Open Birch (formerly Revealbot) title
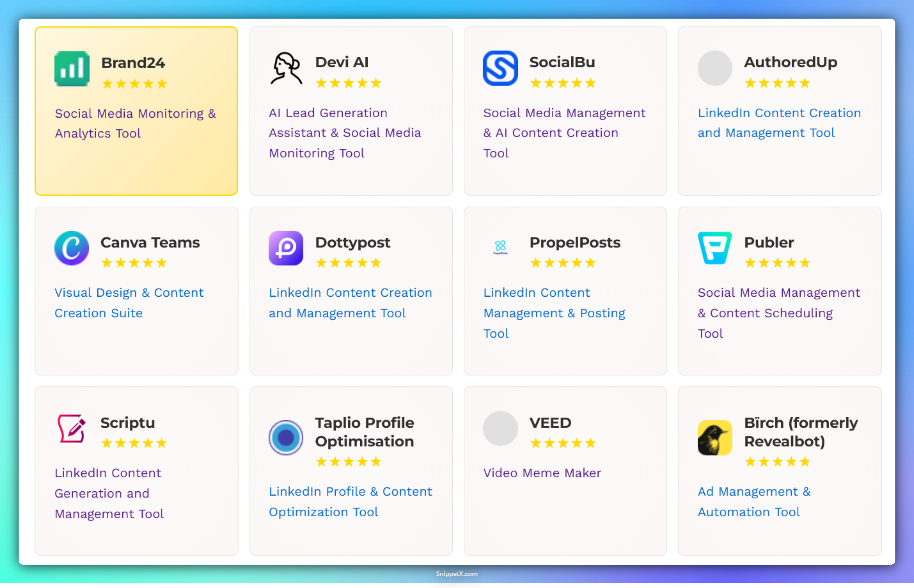914x588 pixels. click(801, 432)
